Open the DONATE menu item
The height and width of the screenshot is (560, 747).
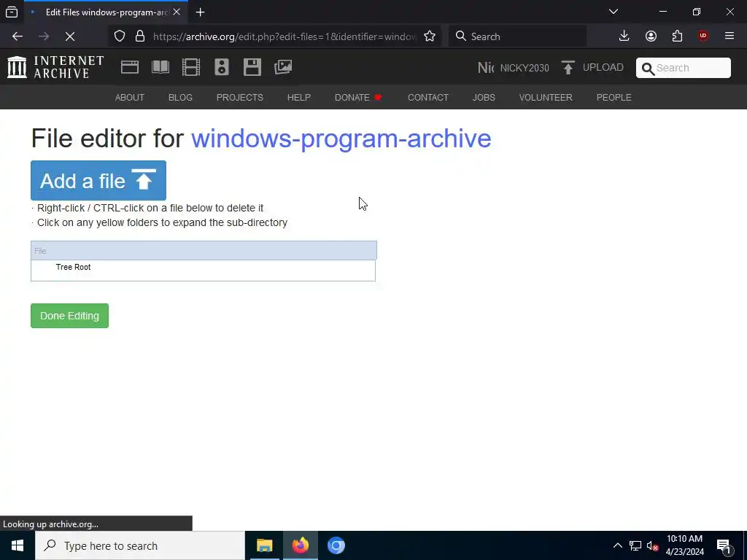coord(358,98)
